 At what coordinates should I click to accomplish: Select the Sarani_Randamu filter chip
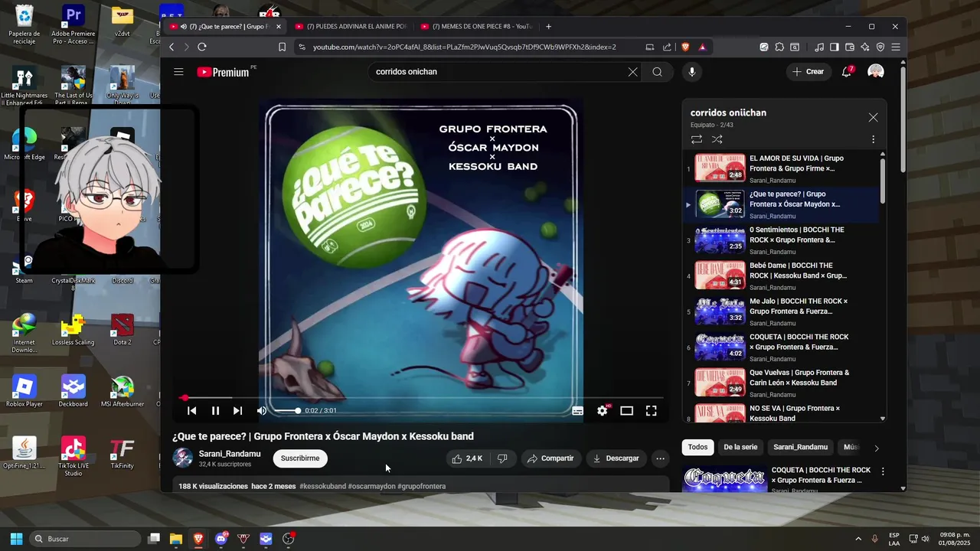pos(800,447)
